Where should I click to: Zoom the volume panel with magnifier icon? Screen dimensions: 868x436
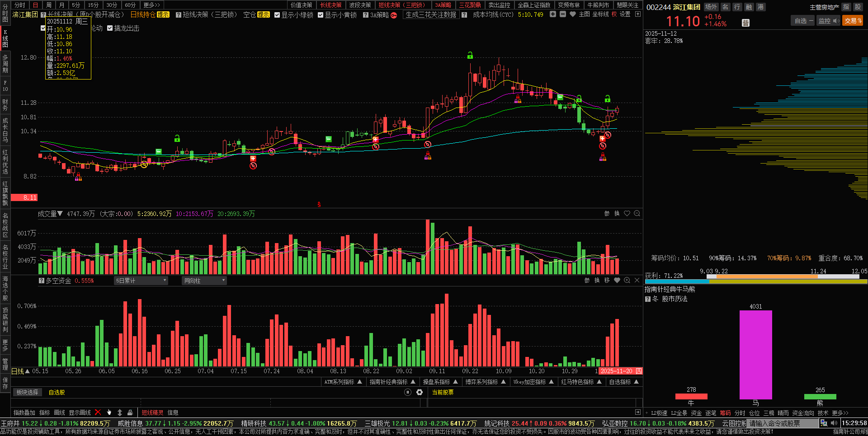coord(637,214)
